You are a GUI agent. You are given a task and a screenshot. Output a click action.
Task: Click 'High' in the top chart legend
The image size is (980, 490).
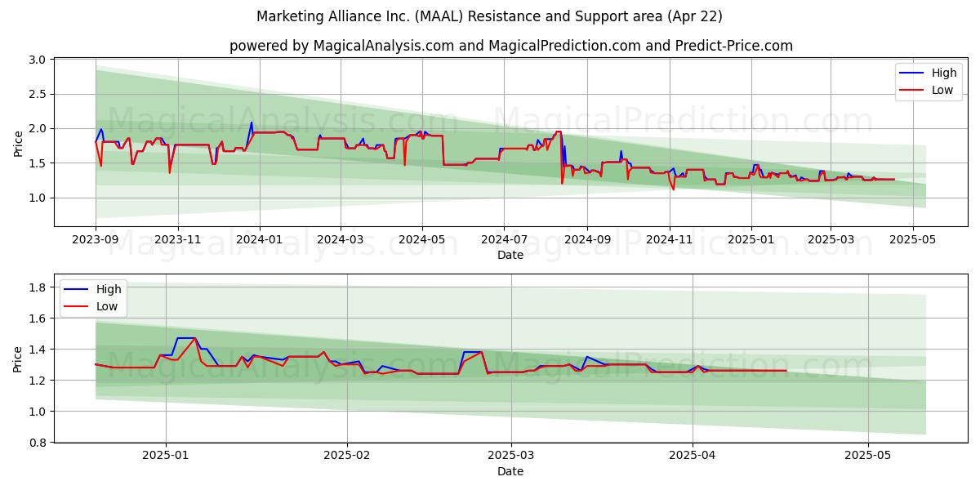click(942, 73)
